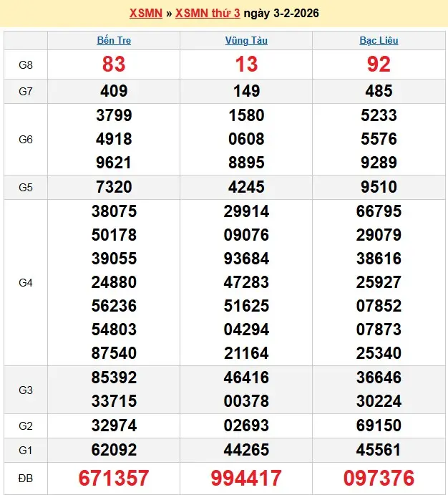Select G1 number 62092 for Bến Tre
The width and height of the screenshot is (448, 495).
click(114, 450)
